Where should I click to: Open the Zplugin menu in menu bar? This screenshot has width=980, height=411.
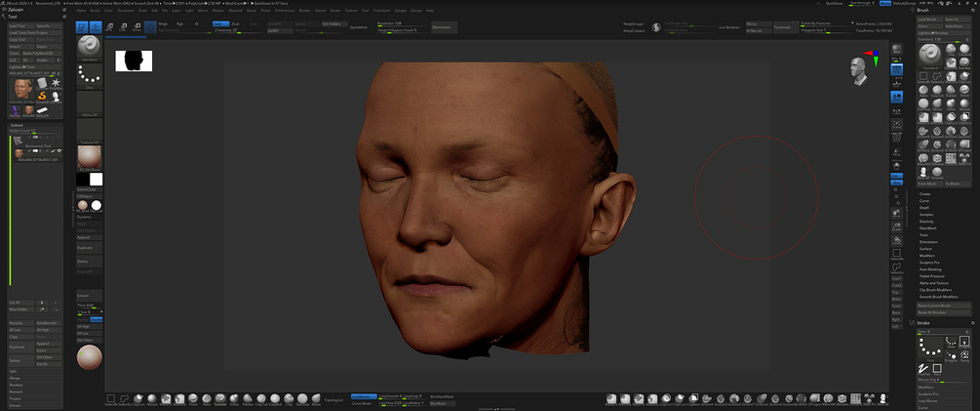click(x=400, y=11)
